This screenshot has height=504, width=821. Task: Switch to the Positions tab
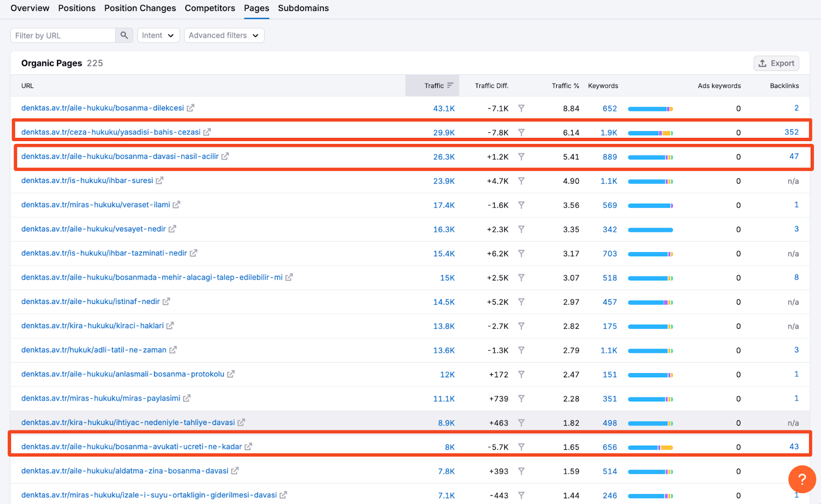pyautogui.click(x=77, y=8)
